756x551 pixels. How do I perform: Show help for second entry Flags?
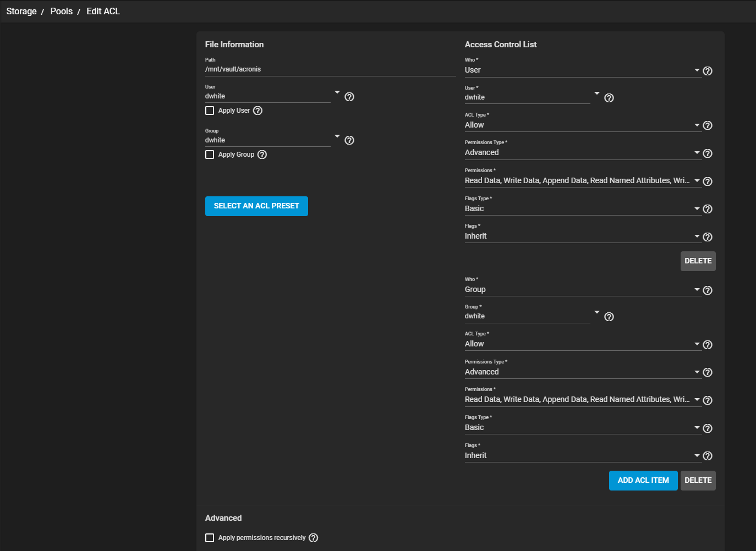pyautogui.click(x=708, y=456)
